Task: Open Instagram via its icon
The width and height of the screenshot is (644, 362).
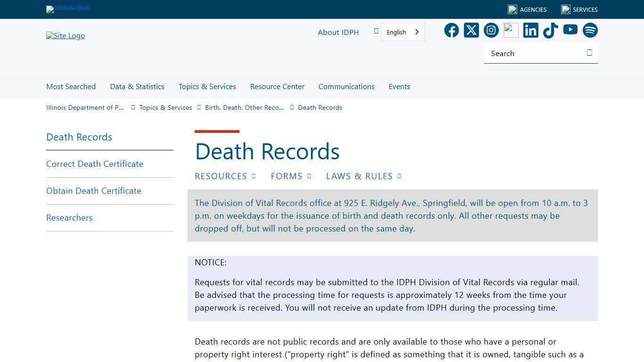Action: point(491,30)
